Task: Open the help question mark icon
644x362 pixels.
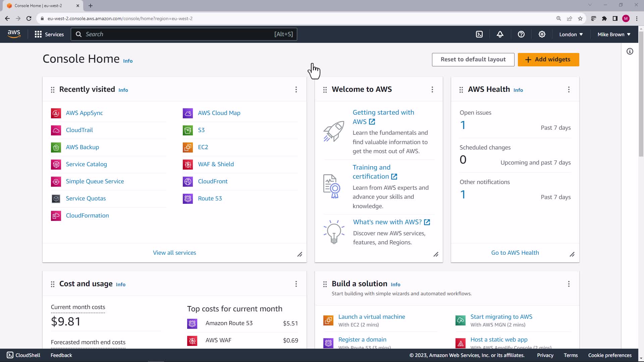Action: pyautogui.click(x=521, y=34)
